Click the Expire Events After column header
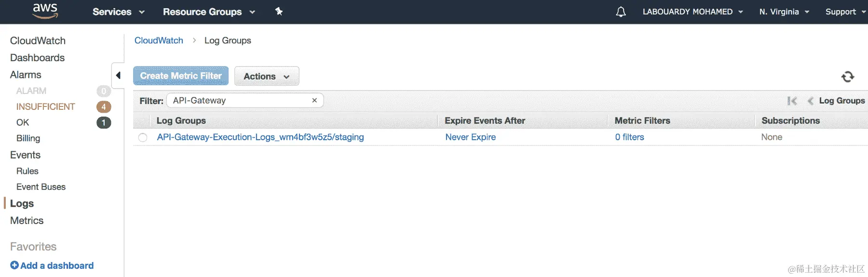 [x=485, y=120]
